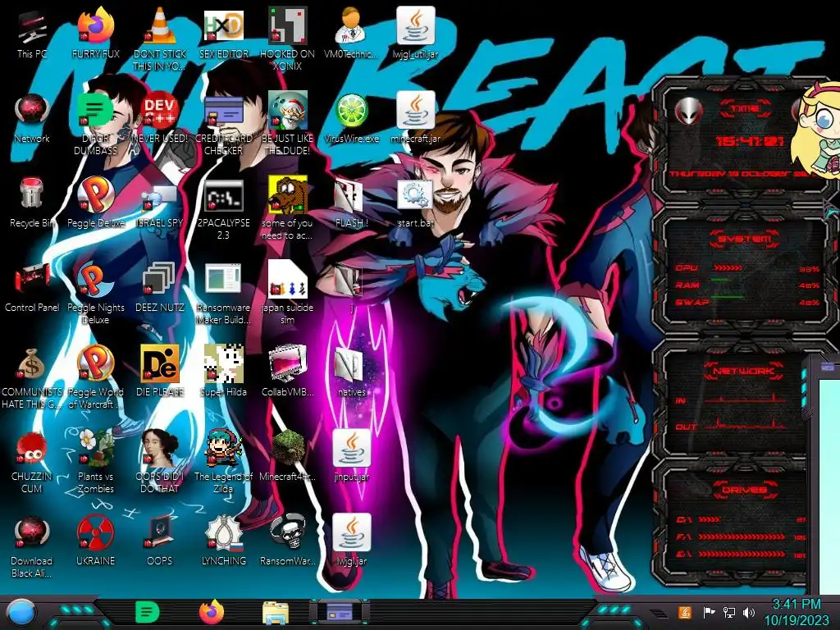Click the C:\ drive bar in DRIVES widget
Viewport: 840px width, 630px height.
point(741,519)
